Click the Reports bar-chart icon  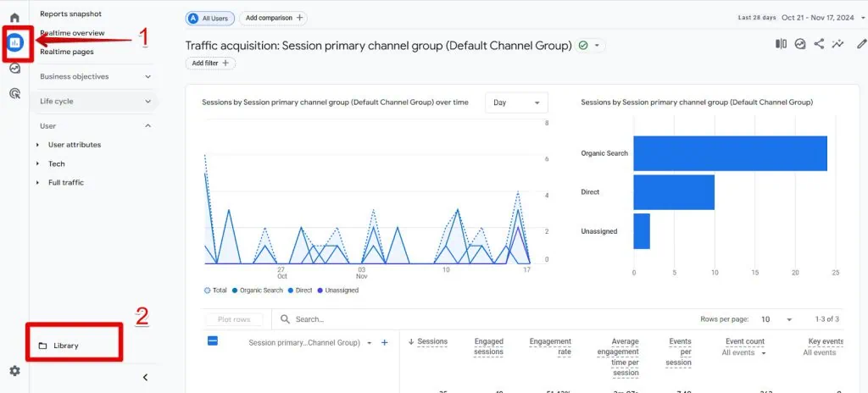(15, 43)
